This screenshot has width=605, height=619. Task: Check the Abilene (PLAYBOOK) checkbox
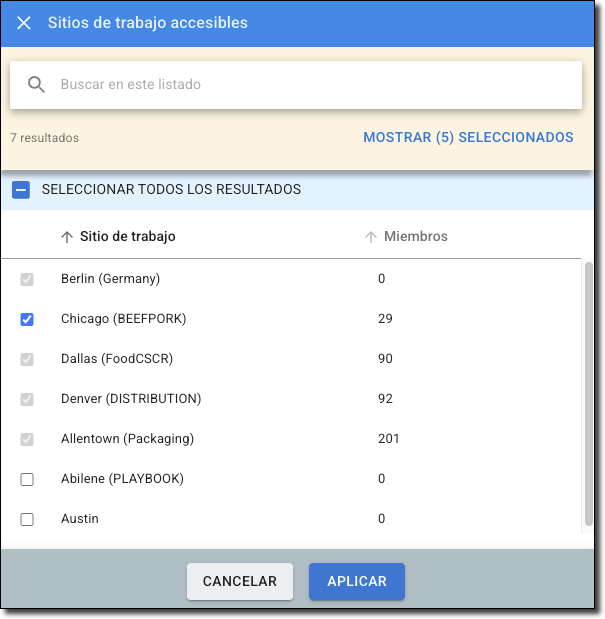27,479
